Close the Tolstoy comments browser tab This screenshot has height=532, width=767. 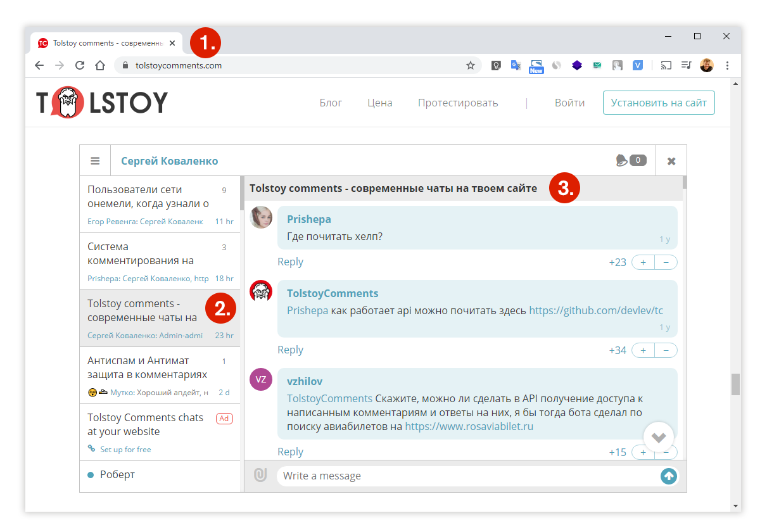click(172, 43)
